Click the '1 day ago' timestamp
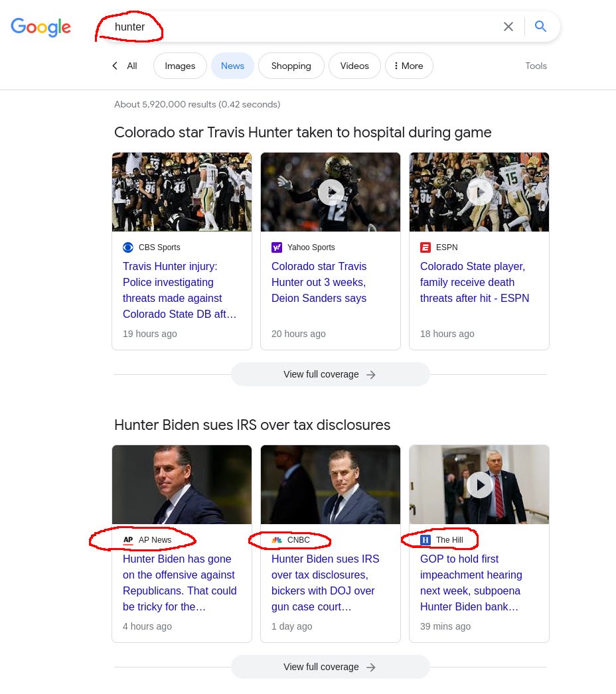616x694 pixels. (292, 626)
